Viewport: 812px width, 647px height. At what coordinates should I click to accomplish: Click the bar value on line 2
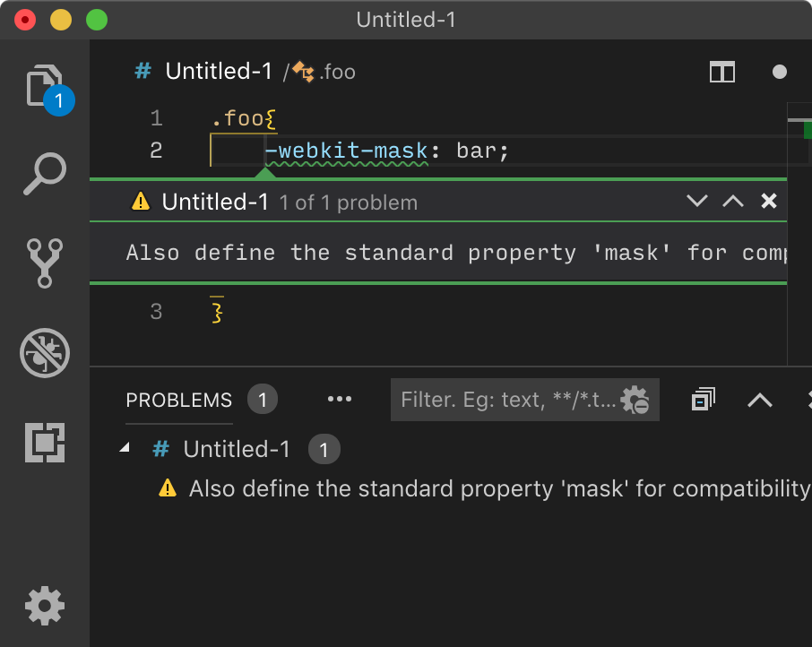click(477, 151)
